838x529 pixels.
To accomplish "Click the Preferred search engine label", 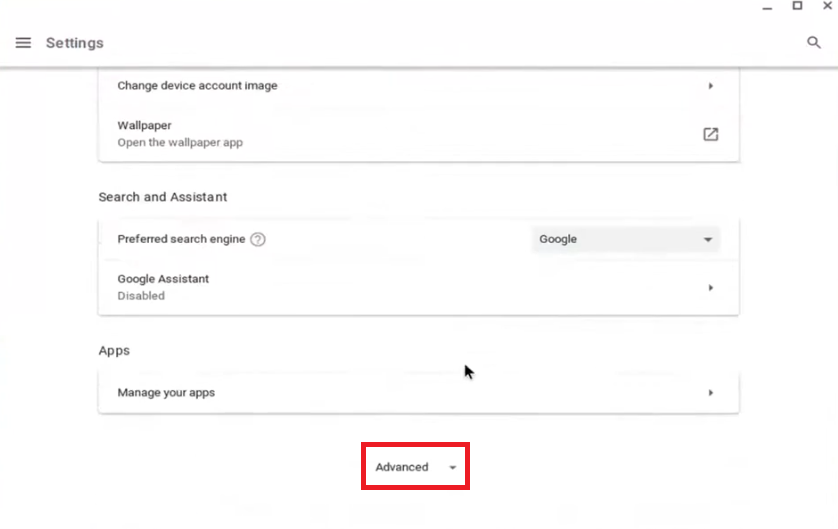I will click(181, 240).
